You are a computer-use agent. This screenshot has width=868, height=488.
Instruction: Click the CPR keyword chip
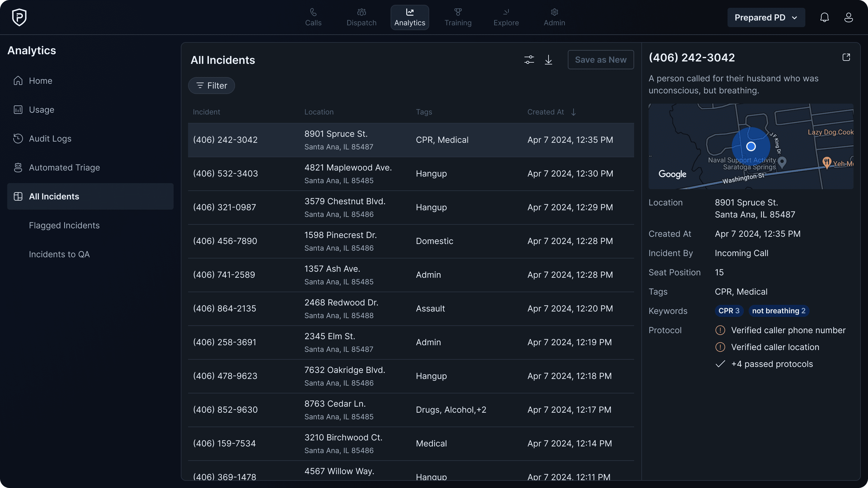tap(728, 311)
